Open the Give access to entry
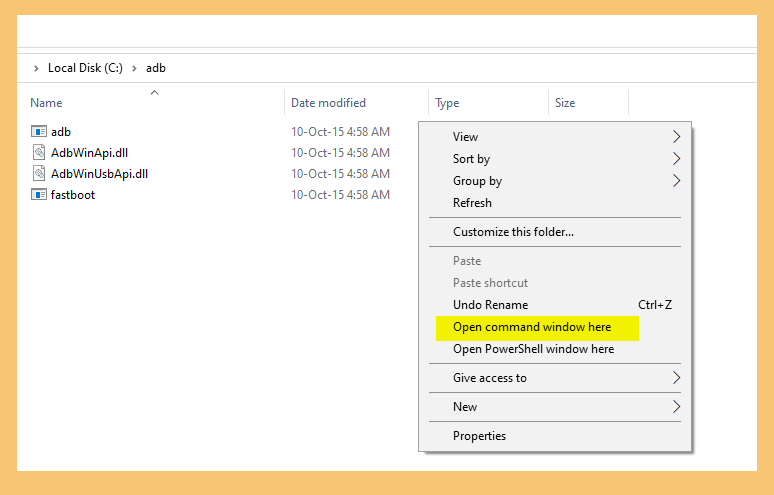774x495 pixels. tap(555, 378)
